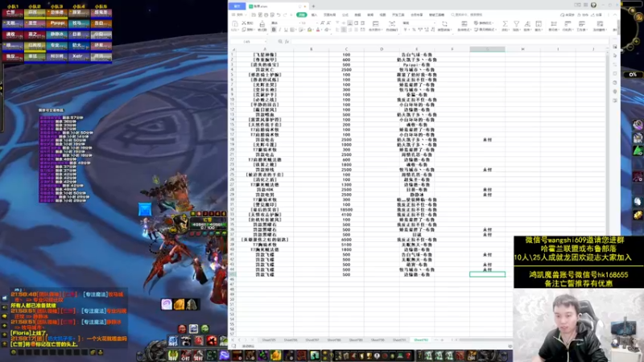Expand the fill color dropdown arrow
The width and height of the screenshot is (644, 362).
tap(313, 30)
